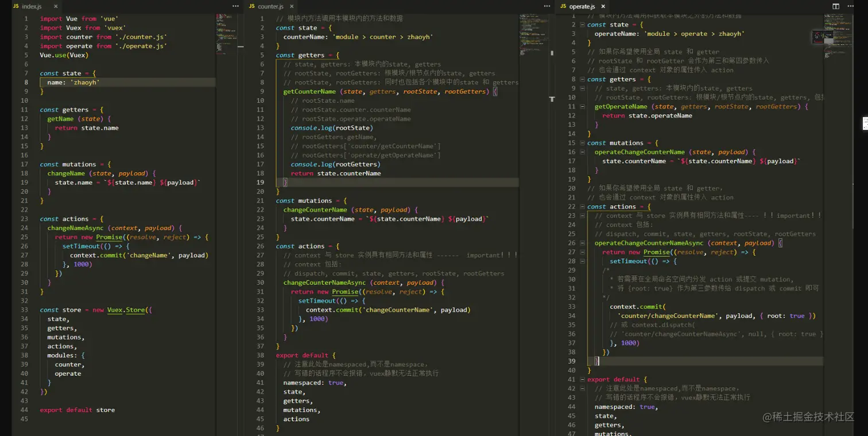Open the More Actions menu of the index.js editor
Viewport: 868px width, 436px height.
235,6
